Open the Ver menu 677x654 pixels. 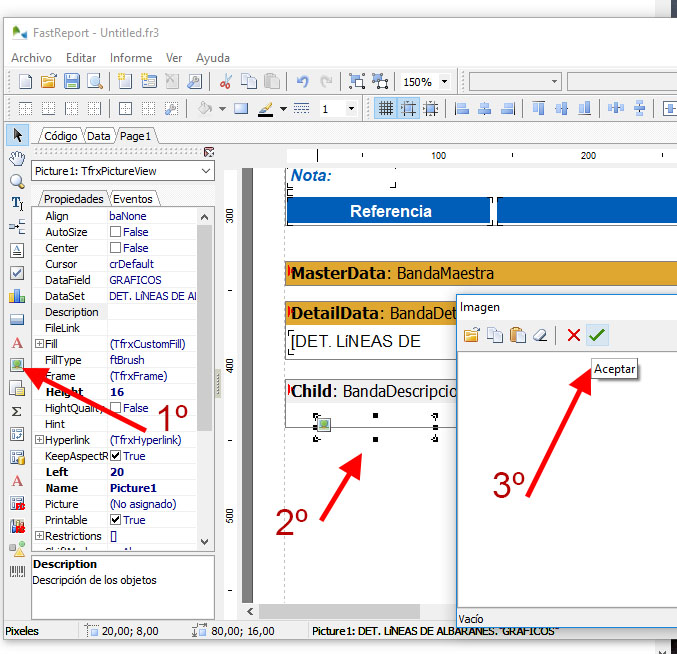tap(174, 58)
